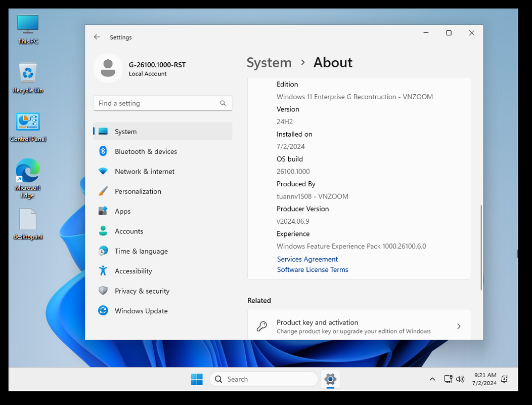
Task: Open the Windows Start button
Action: tap(197, 379)
